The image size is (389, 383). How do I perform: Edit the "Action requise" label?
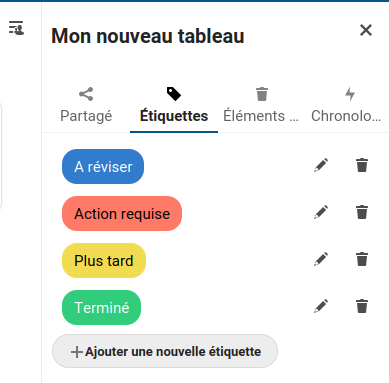321,212
